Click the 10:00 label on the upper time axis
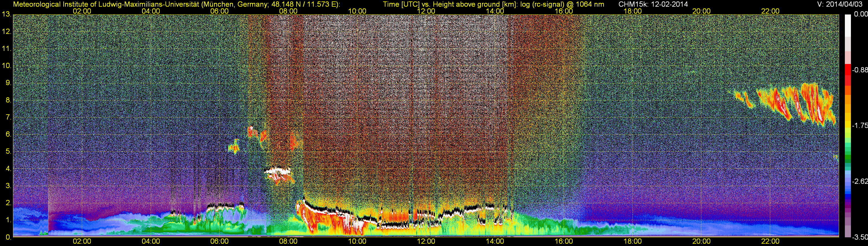This screenshot has height=246, width=868. pos(357,11)
